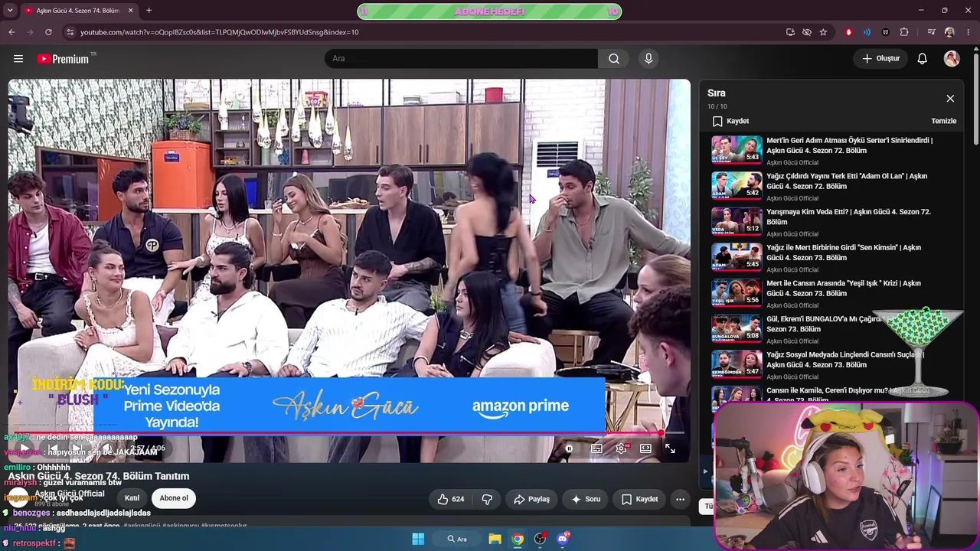
Task: Click the search magnifier button
Action: (614, 59)
